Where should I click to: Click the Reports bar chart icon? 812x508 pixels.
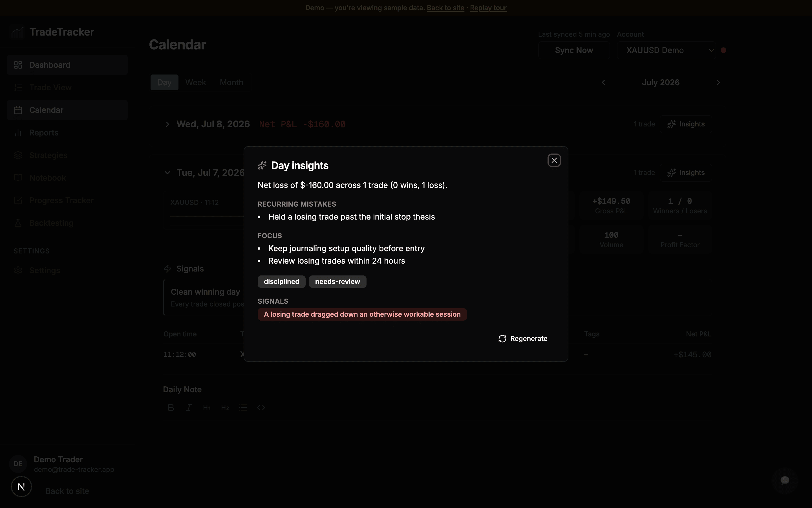tap(18, 133)
